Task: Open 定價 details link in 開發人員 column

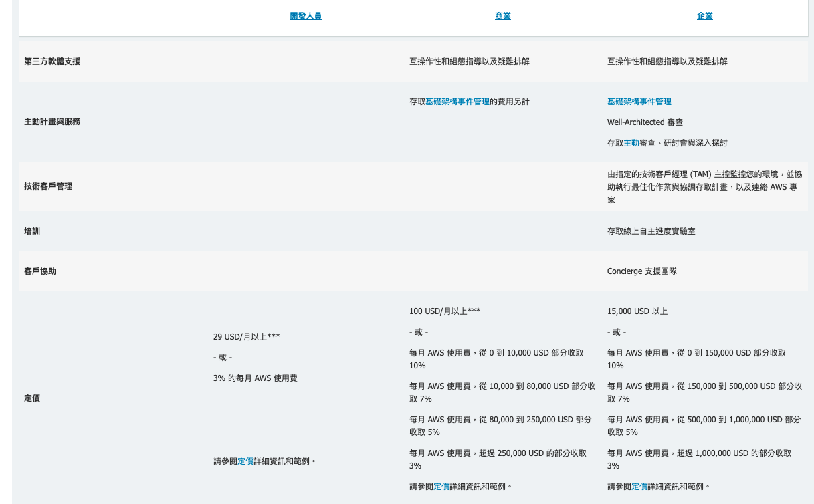Action: 245,461
